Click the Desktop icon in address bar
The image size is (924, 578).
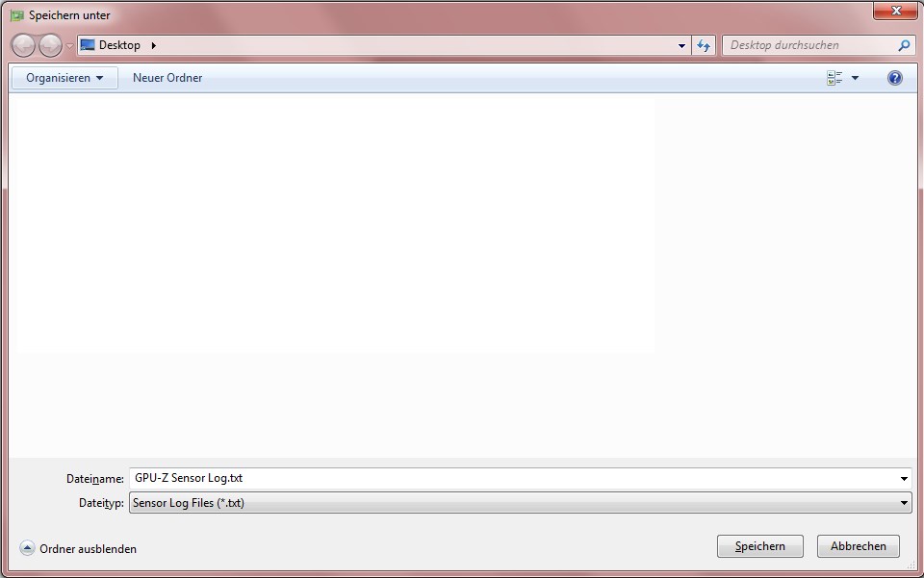tap(88, 45)
